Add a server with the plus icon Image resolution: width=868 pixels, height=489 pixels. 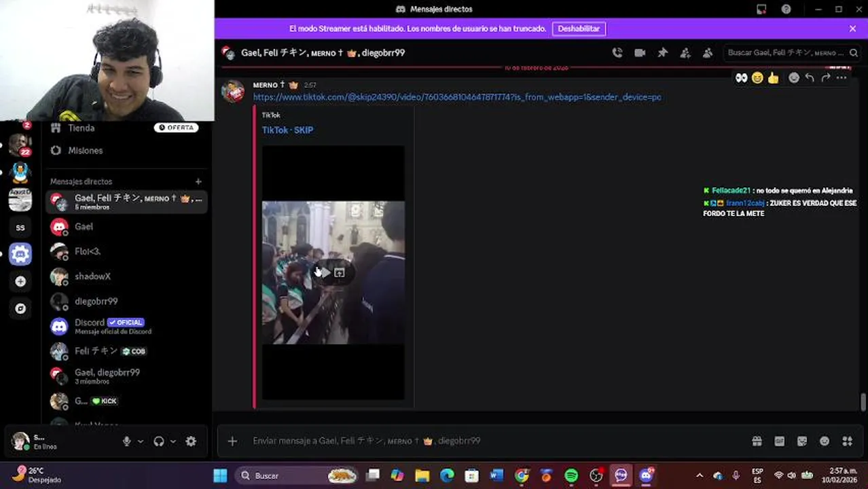tap(20, 281)
